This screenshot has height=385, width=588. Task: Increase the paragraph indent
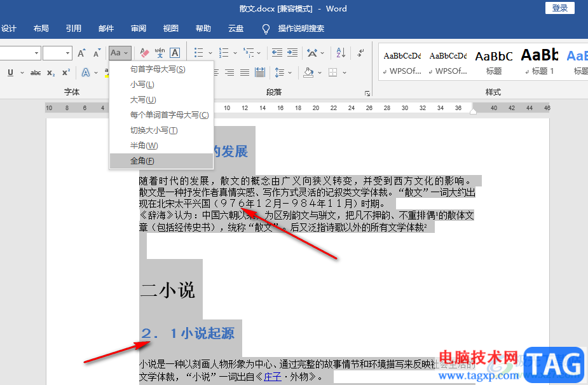tap(292, 53)
